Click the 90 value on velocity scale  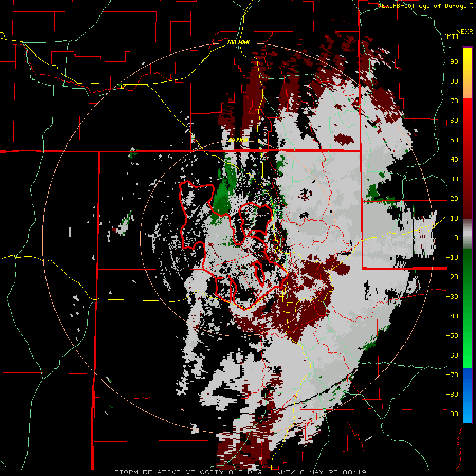point(454,62)
